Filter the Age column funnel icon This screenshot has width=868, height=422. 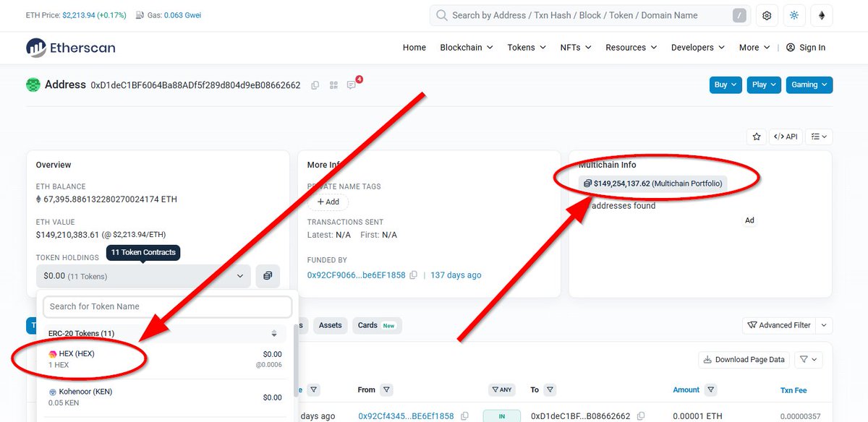(313, 390)
